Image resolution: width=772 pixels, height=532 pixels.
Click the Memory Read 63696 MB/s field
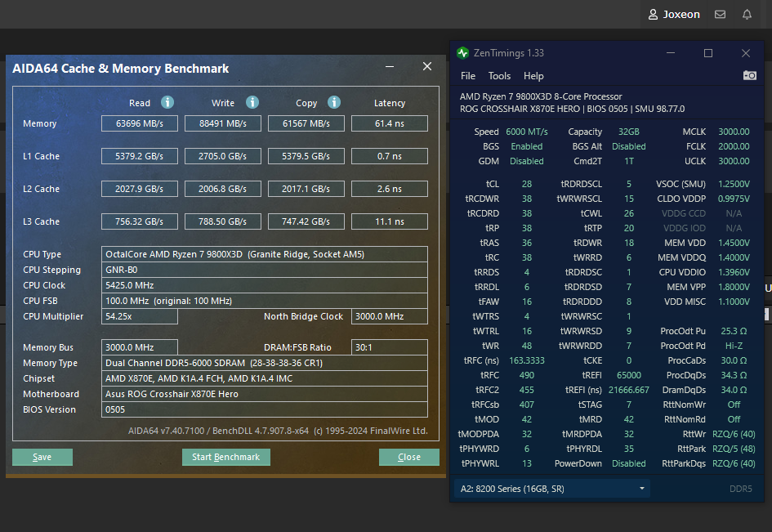coord(140,123)
